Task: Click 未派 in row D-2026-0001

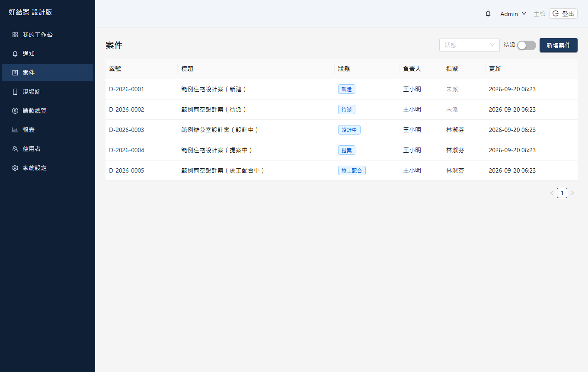Action: (x=452, y=89)
